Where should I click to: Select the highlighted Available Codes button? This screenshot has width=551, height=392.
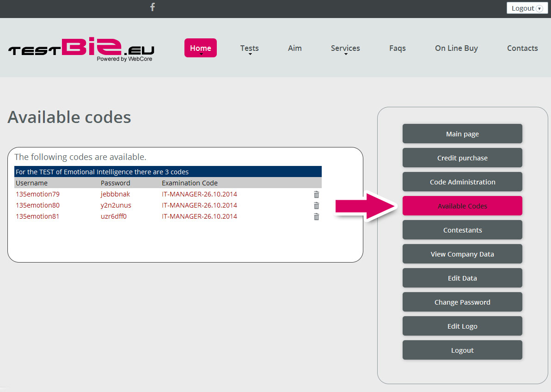click(x=462, y=206)
